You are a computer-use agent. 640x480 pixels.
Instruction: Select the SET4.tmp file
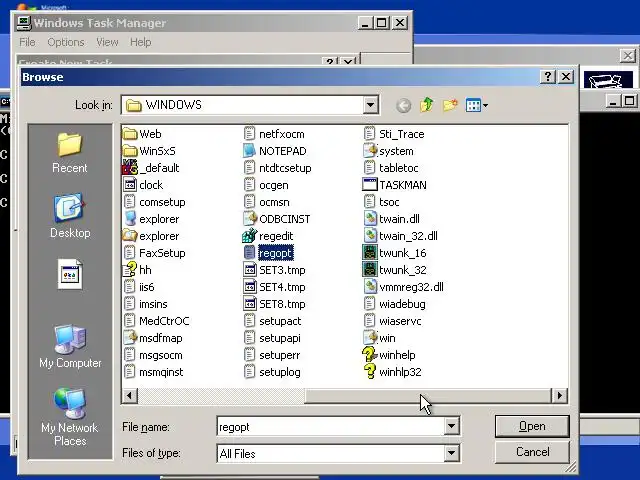274,287
